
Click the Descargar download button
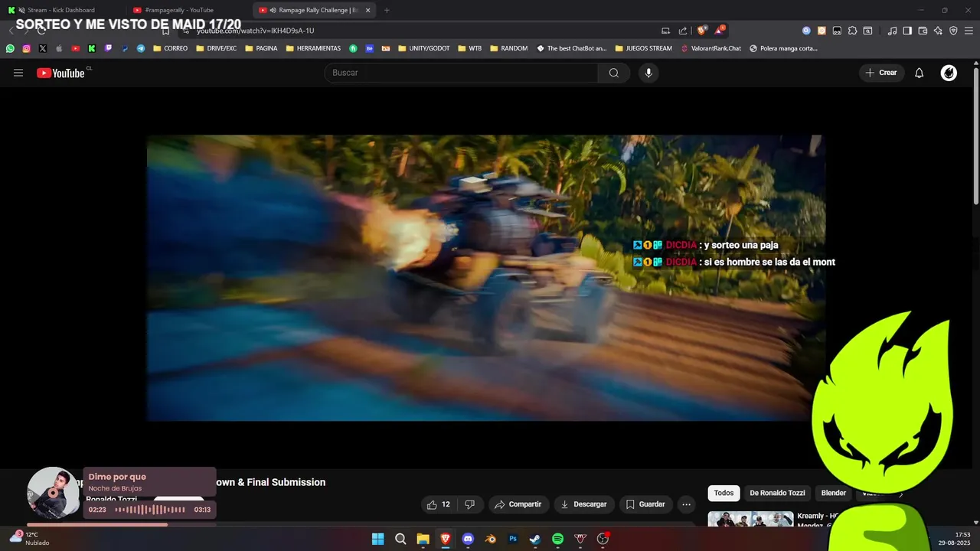(x=584, y=504)
